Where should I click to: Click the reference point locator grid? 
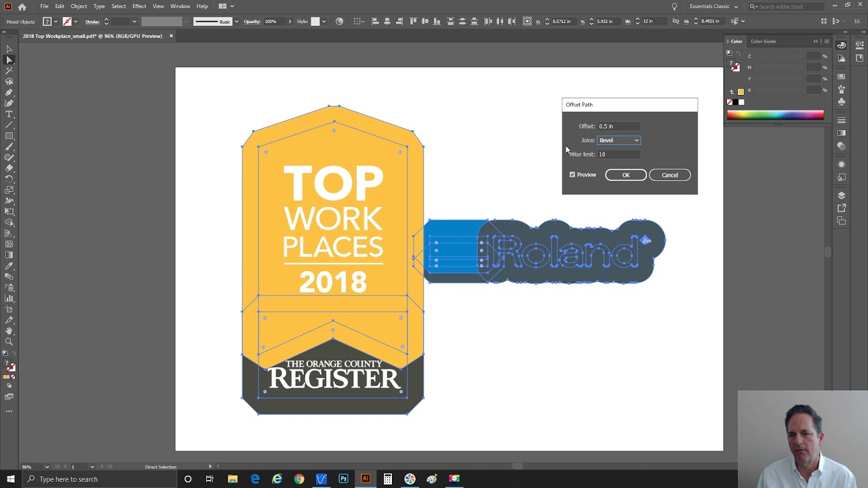click(527, 21)
